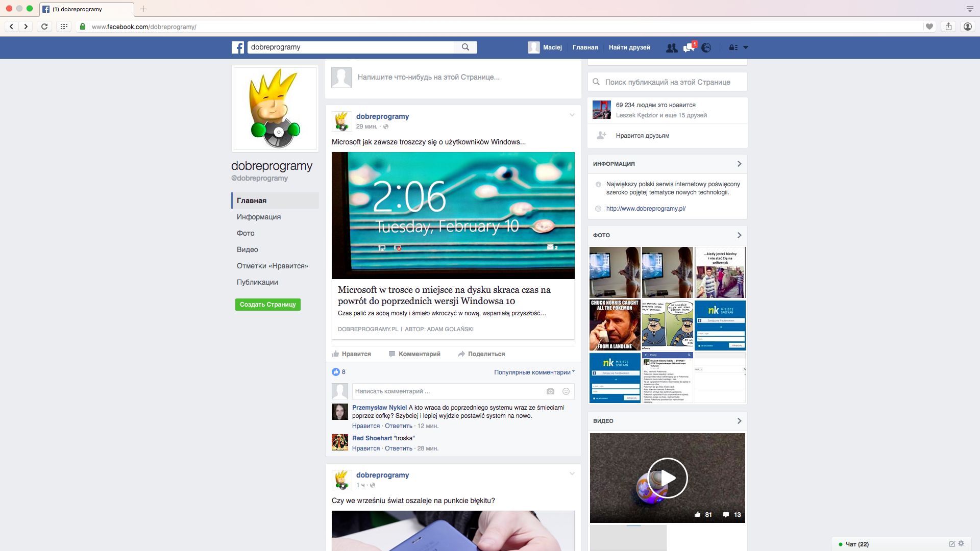This screenshot has height=551, width=980.
Task: Click the camera icon in comment box
Action: tap(550, 391)
